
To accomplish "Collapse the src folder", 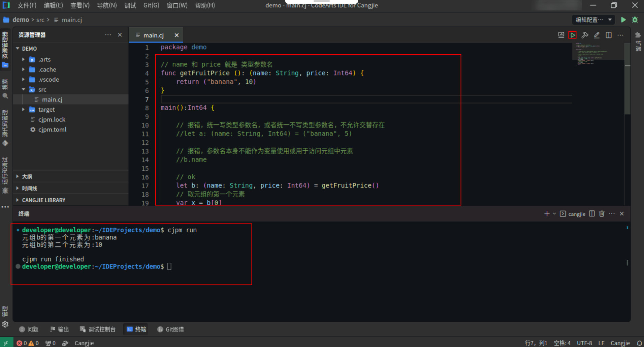I will coord(23,89).
